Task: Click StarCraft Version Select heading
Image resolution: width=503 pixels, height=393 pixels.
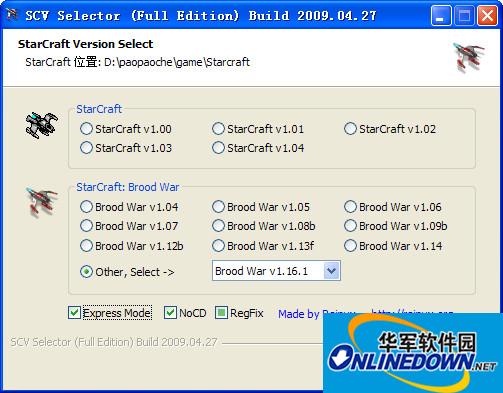Action: [85, 44]
